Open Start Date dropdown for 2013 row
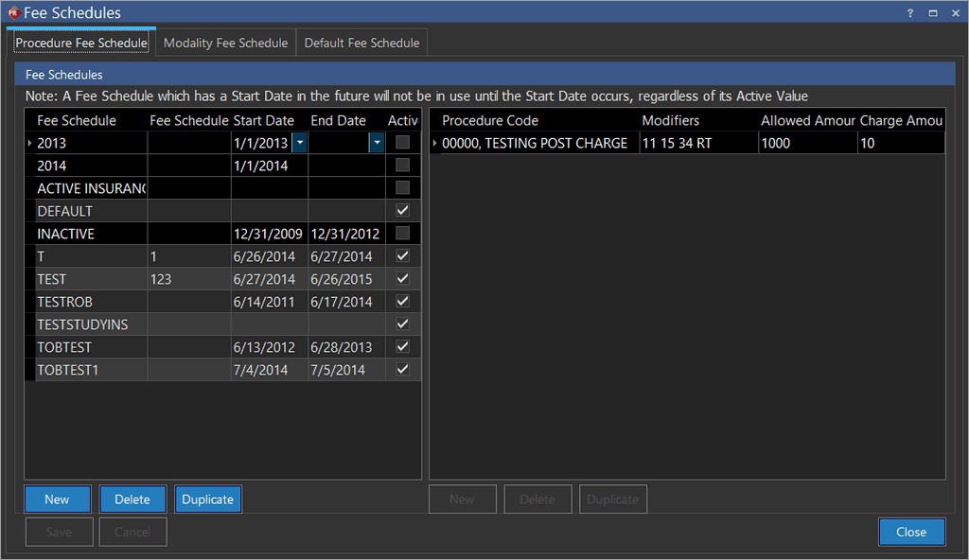The height and width of the screenshot is (560, 969). pos(299,143)
